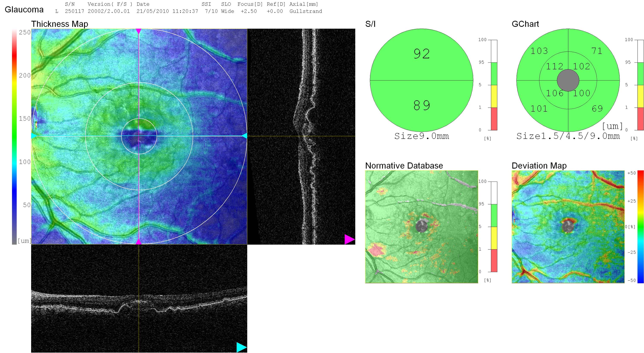Click the [um] unit label in GChart
Image resolution: width=644 pixels, height=353 pixels.
[612, 126]
